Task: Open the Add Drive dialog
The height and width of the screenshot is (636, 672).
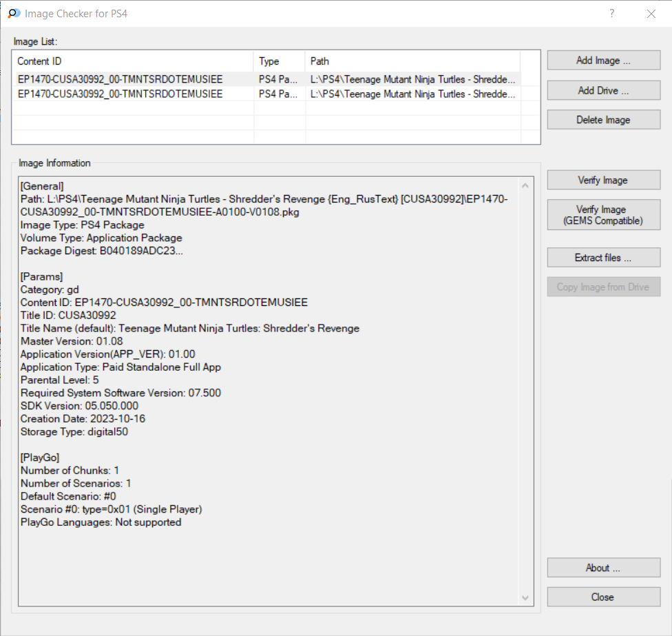Action: [603, 90]
